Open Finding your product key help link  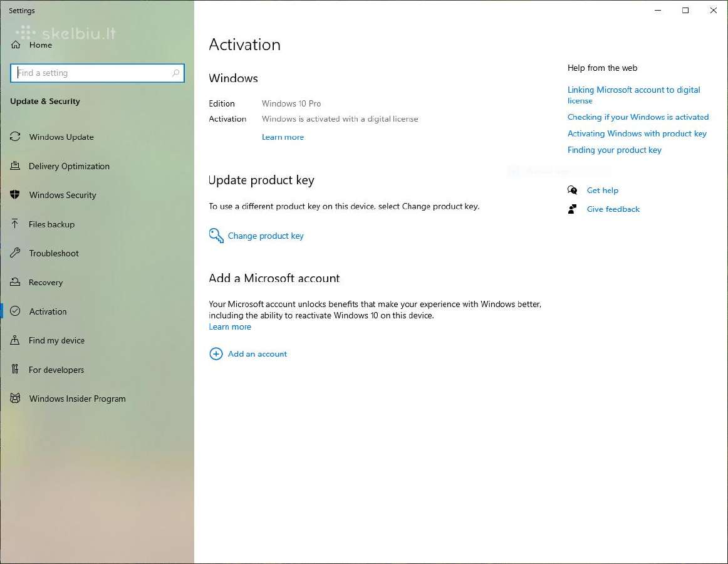(x=614, y=150)
